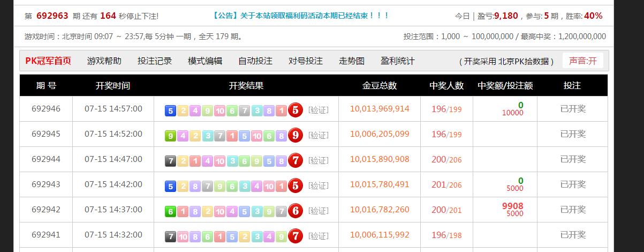The width and height of the screenshot is (644, 252).
Task: Click blue square 5 in row 692945
Action: (244, 136)
